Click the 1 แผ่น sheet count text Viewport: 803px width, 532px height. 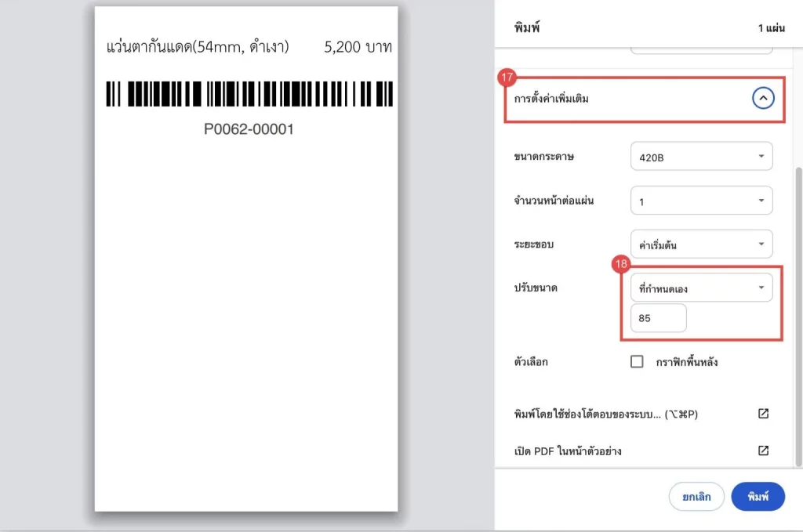(x=772, y=28)
